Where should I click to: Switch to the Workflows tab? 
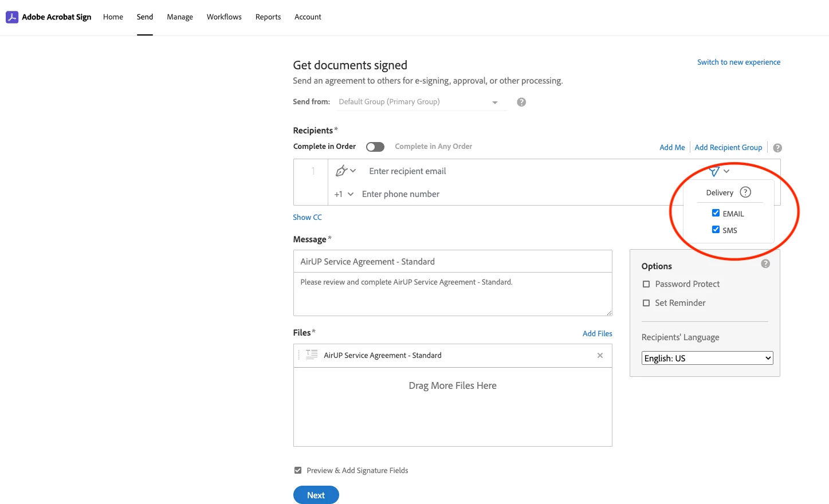(224, 17)
